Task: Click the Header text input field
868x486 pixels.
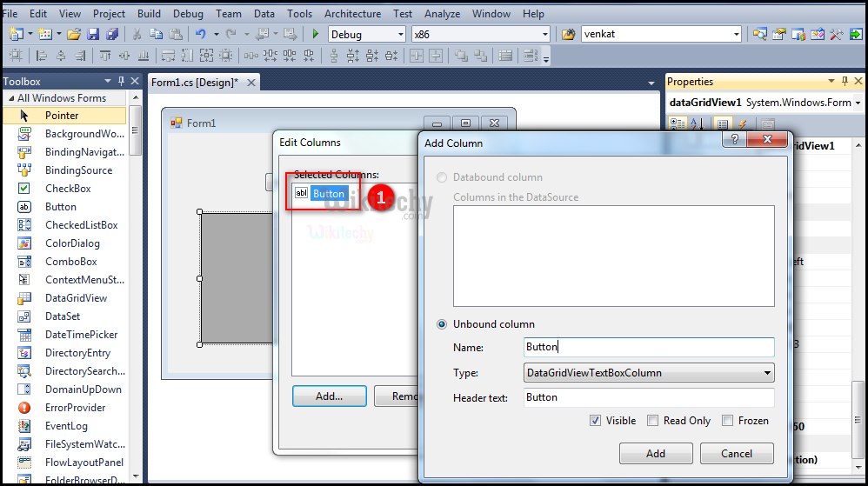Action: coord(648,397)
